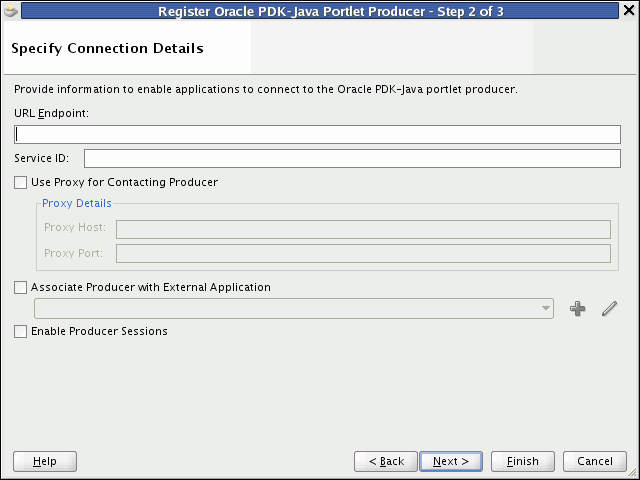
Task: Click the Proxy Port field
Action: 363,253
